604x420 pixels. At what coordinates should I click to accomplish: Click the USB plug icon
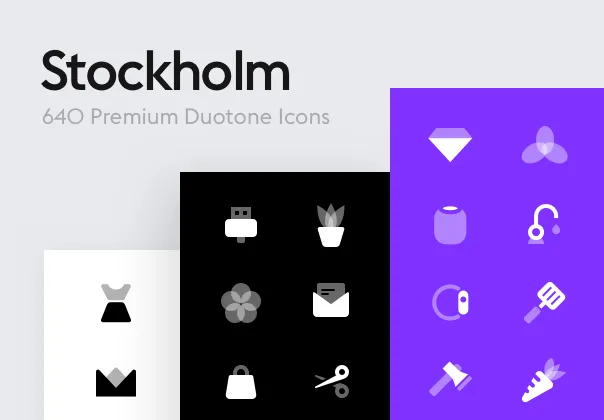pos(241,225)
